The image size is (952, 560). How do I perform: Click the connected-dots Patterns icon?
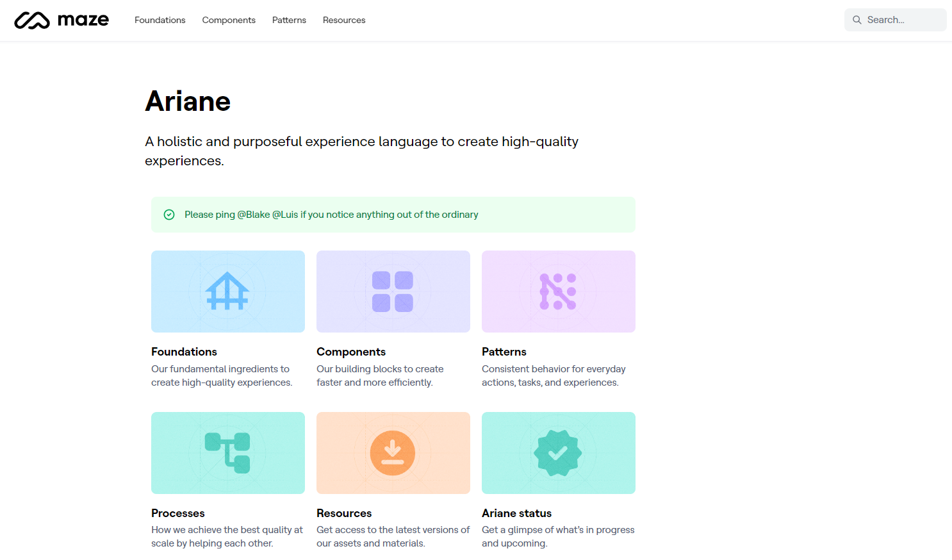[x=558, y=292]
